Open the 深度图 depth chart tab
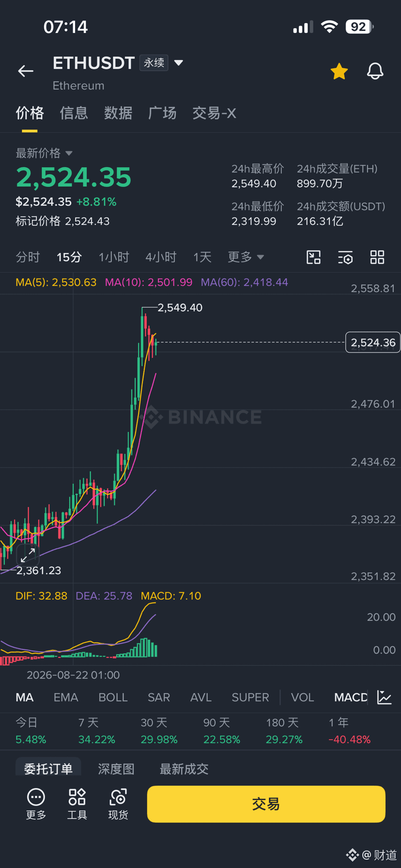Screen dimensions: 401x868 pyautogui.click(x=116, y=769)
